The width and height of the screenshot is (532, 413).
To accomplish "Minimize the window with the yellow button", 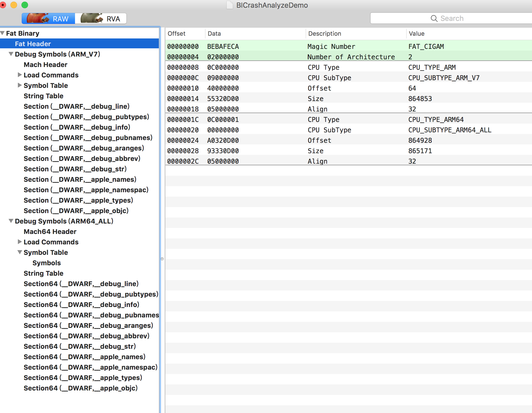I will (14, 5).
